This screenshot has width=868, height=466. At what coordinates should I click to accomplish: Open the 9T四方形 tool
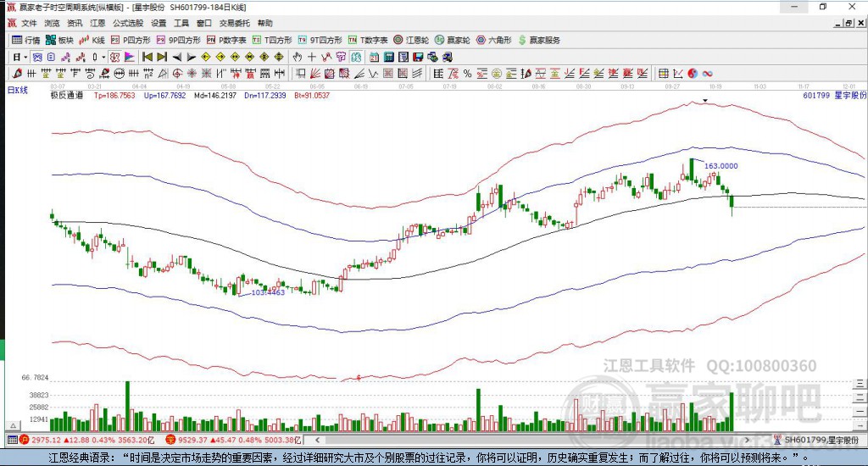pyautogui.click(x=320, y=40)
